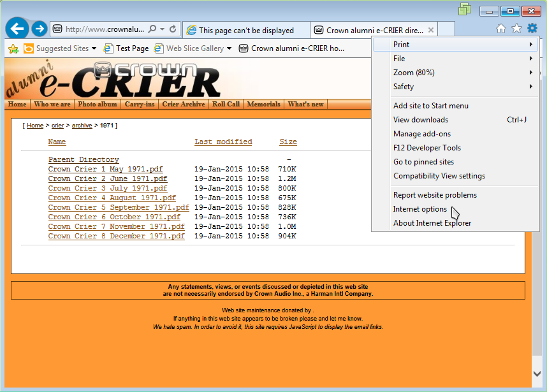Open Crown Crier 1 May 1971.pdf link
This screenshot has height=392, width=547.
click(x=105, y=169)
